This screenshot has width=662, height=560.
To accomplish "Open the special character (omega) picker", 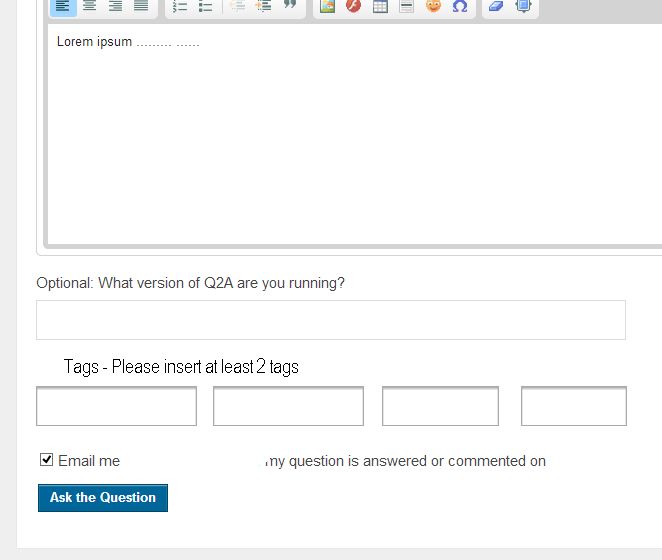I will tap(460, 6).
